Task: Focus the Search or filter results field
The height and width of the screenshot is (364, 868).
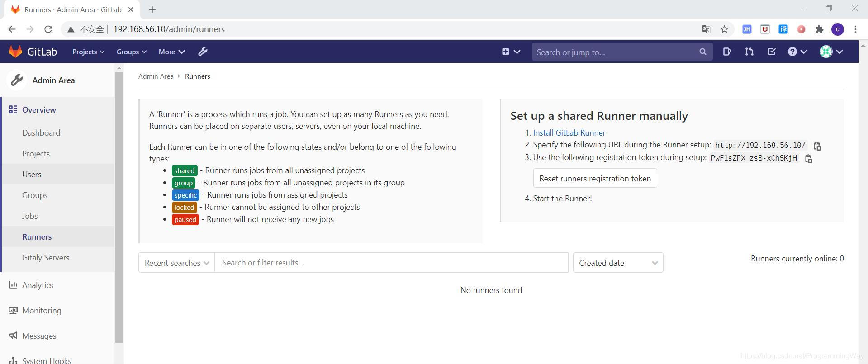Action: point(391,263)
